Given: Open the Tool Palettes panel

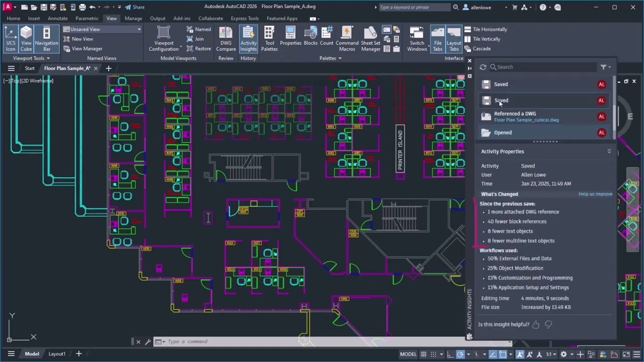Looking at the screenshot, I should click(x=269, y=39).
